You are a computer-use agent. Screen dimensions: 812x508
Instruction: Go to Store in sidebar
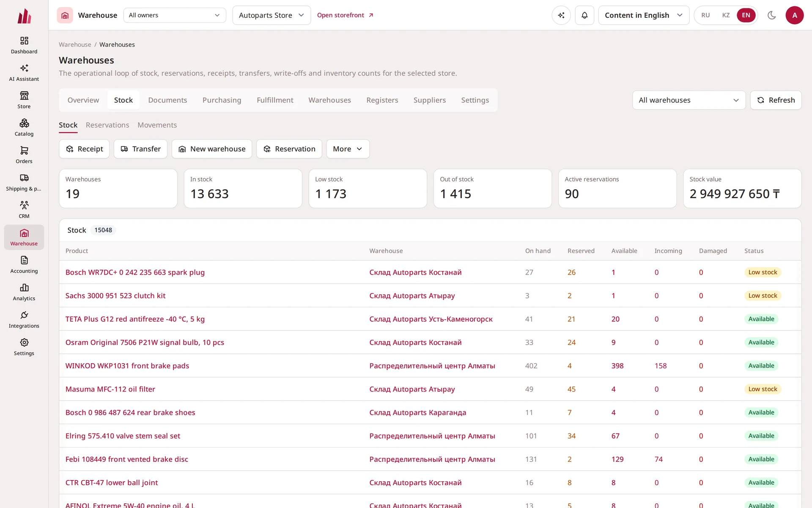[x=24, y=100]
